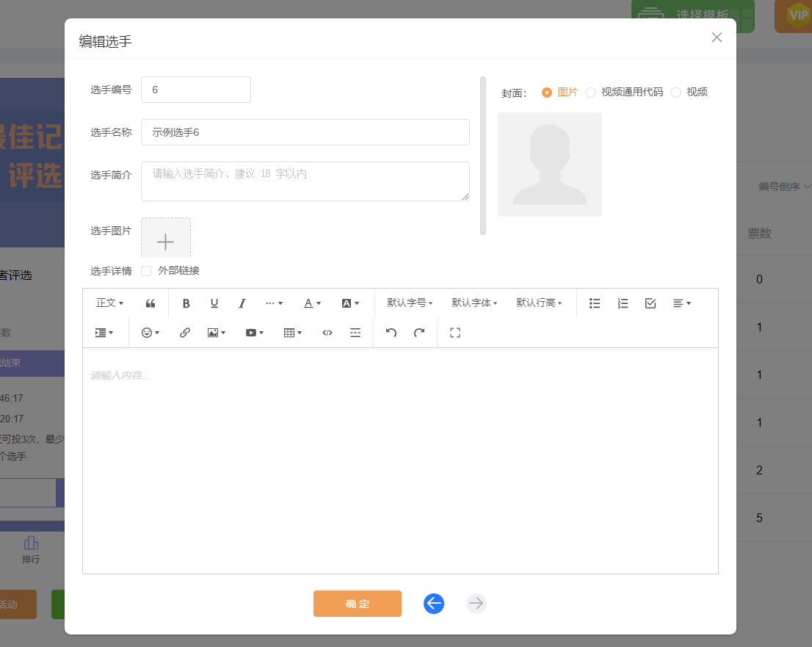
Task: Open the font color picker
Action: pyautogui.click(x=312, y=303)
